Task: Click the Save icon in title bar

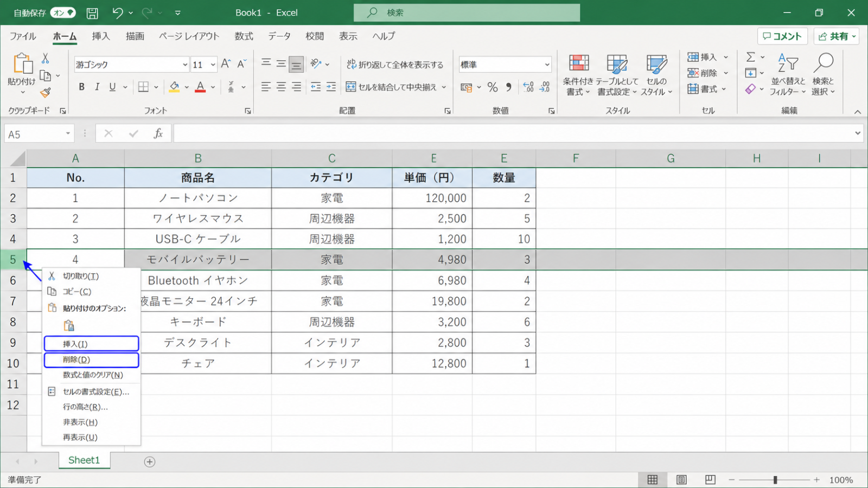Action: pos(93,12)
